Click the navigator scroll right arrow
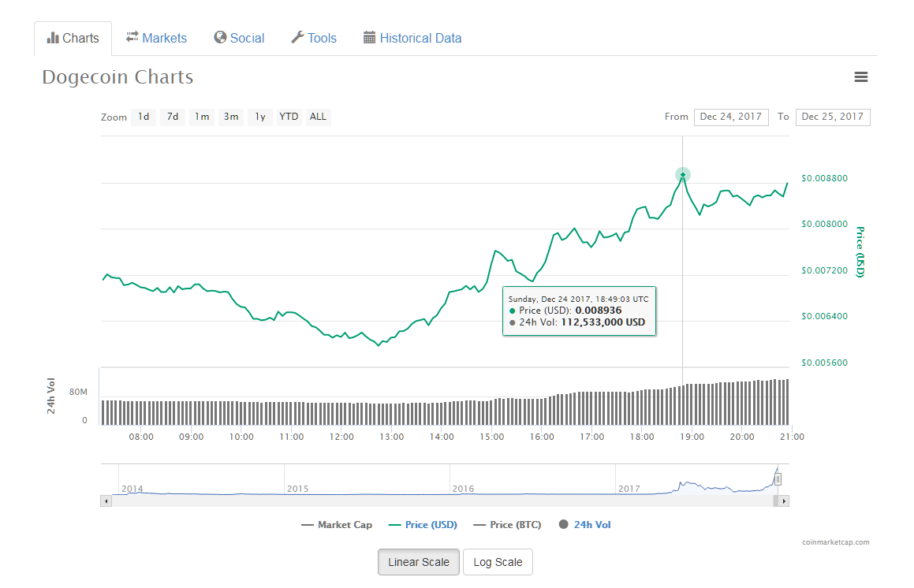This screenshot has width=914, height=588. pyautogui.click(x=784, y=501)
